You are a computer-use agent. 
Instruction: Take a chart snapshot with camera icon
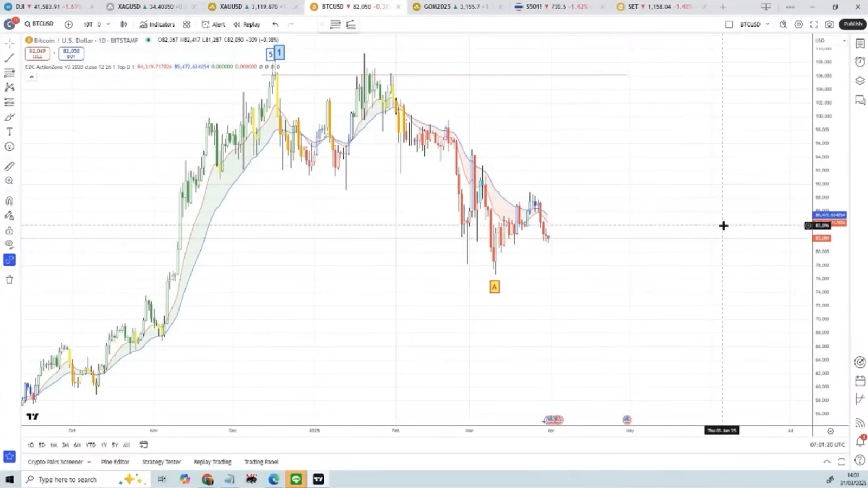(829, 24)
